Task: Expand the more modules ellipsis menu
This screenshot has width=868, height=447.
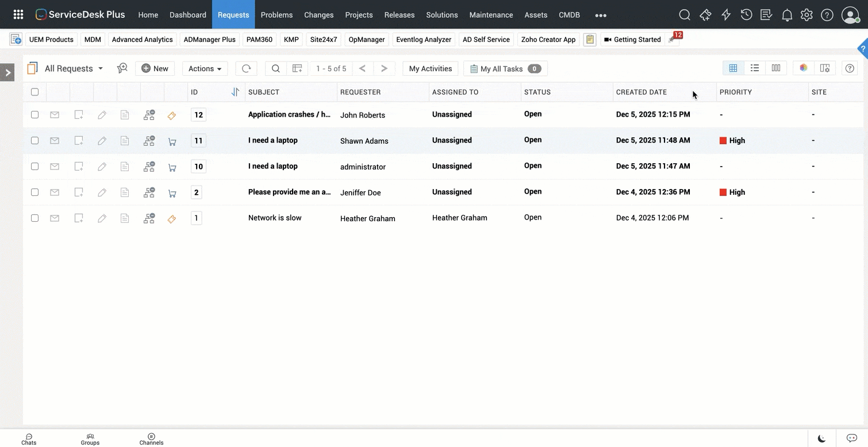Action: tap(601, 16)
